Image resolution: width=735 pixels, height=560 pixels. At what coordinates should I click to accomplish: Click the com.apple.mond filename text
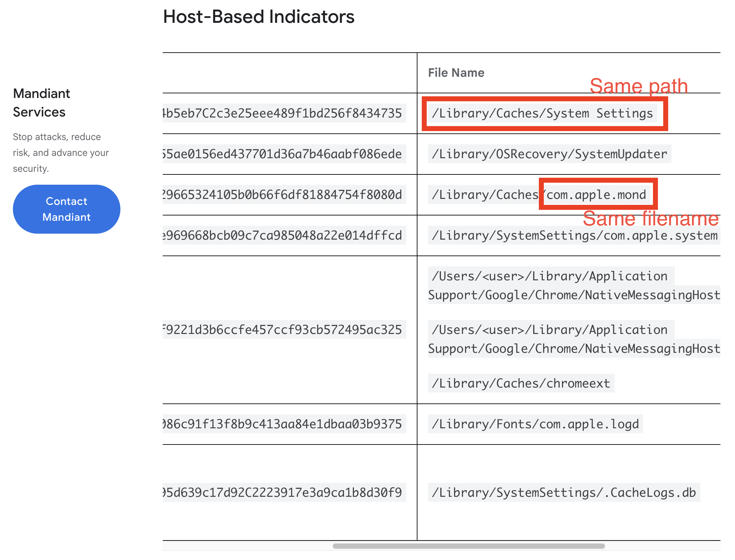coord(596,195)
